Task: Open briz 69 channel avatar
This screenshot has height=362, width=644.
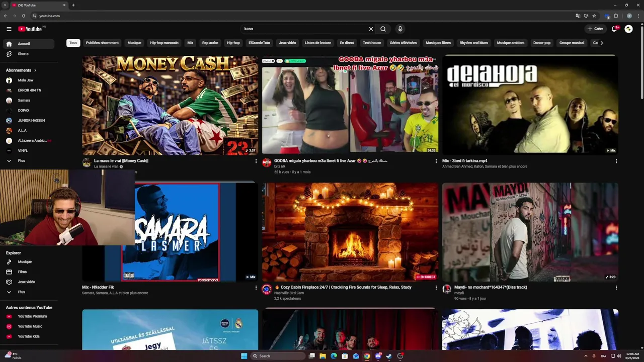Action: [x=267, y=163]
